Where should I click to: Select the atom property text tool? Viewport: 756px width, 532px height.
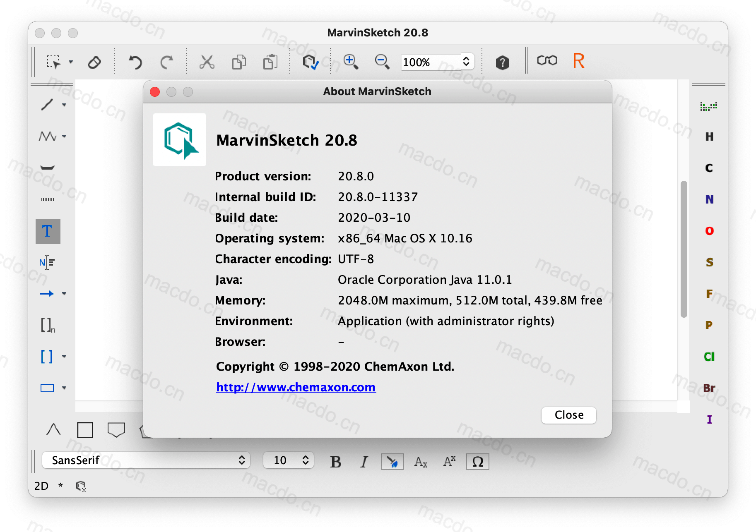[x=47, y=262]
